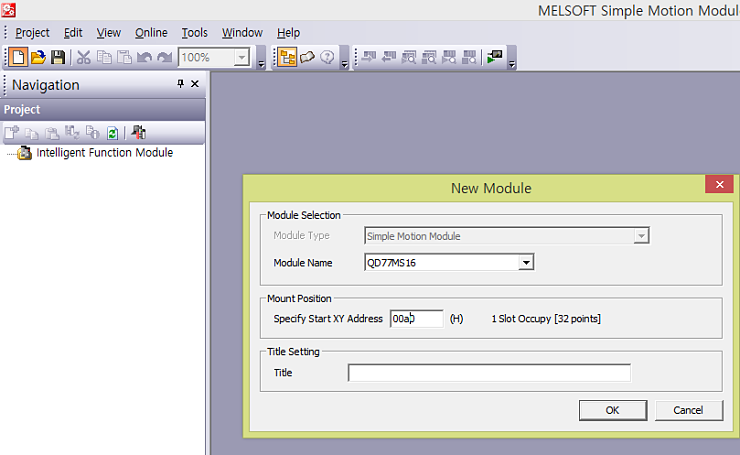Open the Help menu
The height and width of the screenshot is (455, 740).
click(288, 33)
